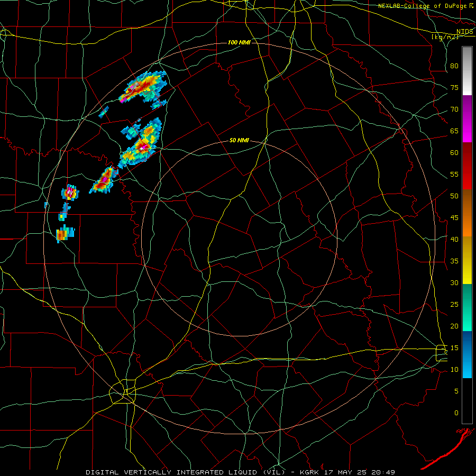Viewport: 476px width, 476px height.
Task: Click the isolated round storm cell with white core
Action: 70,193
